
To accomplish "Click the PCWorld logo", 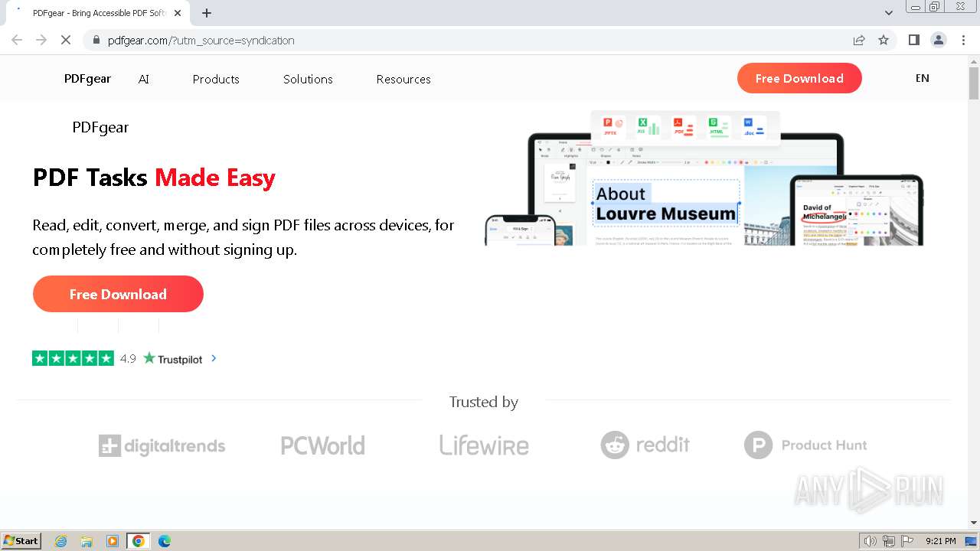I will [322, 445].
